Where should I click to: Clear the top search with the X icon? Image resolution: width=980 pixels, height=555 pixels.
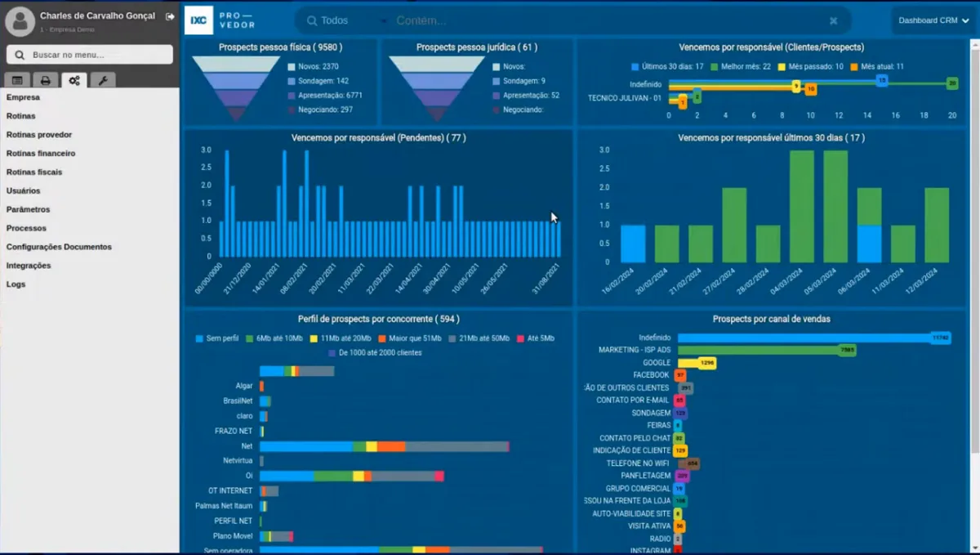click(833, 20)
